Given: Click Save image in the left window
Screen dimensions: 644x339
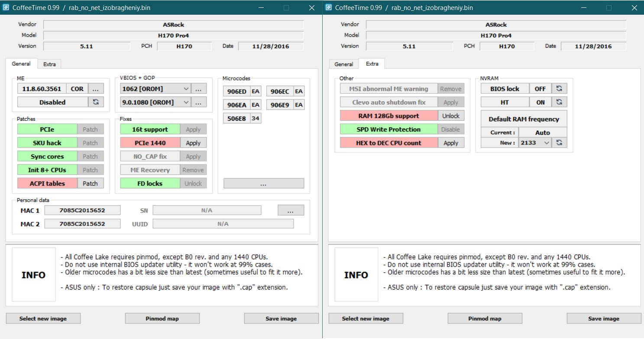Looking at the screenshot, I should pyautogui.click(x=282, y=318).
